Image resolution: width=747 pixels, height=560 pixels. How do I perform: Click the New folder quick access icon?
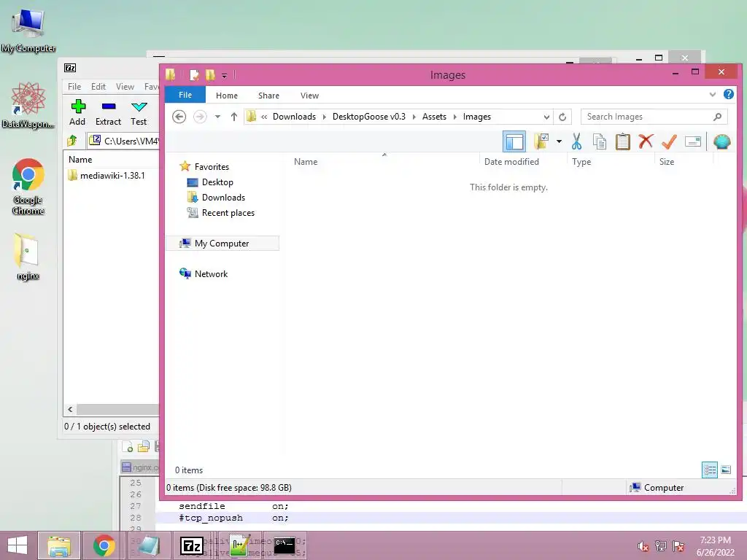[210, 75]
